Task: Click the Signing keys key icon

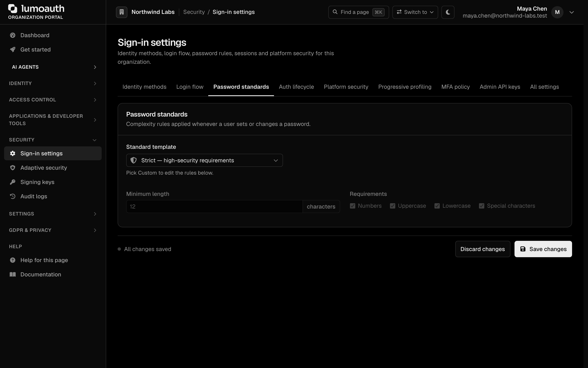Action: 13,182
